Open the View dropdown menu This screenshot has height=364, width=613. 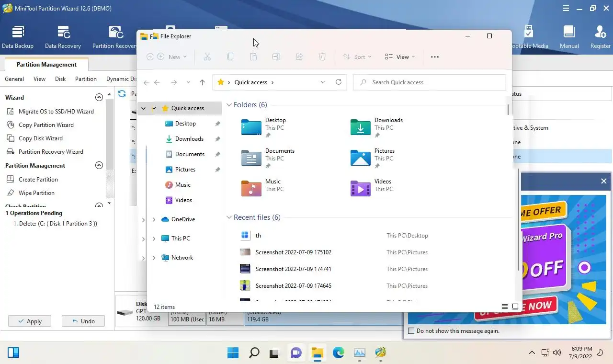click(399, 57)
